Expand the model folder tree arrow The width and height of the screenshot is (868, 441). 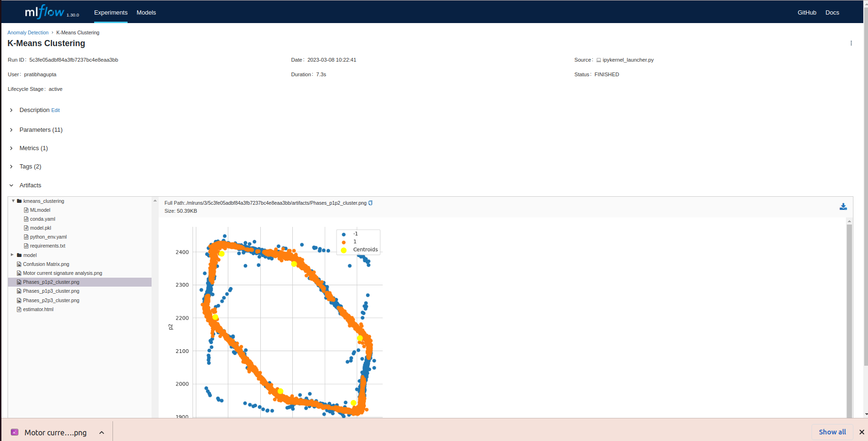coord(12,255)
